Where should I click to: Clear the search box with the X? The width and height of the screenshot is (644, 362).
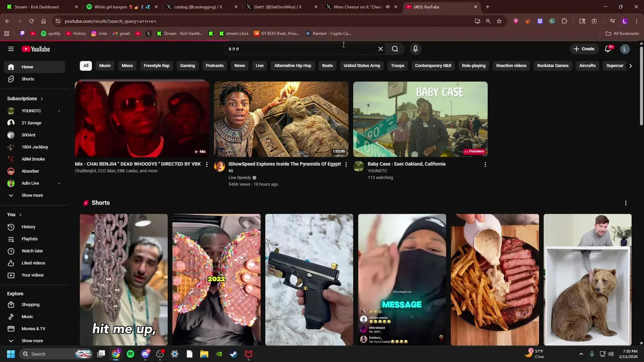click(x=380, y=49)
